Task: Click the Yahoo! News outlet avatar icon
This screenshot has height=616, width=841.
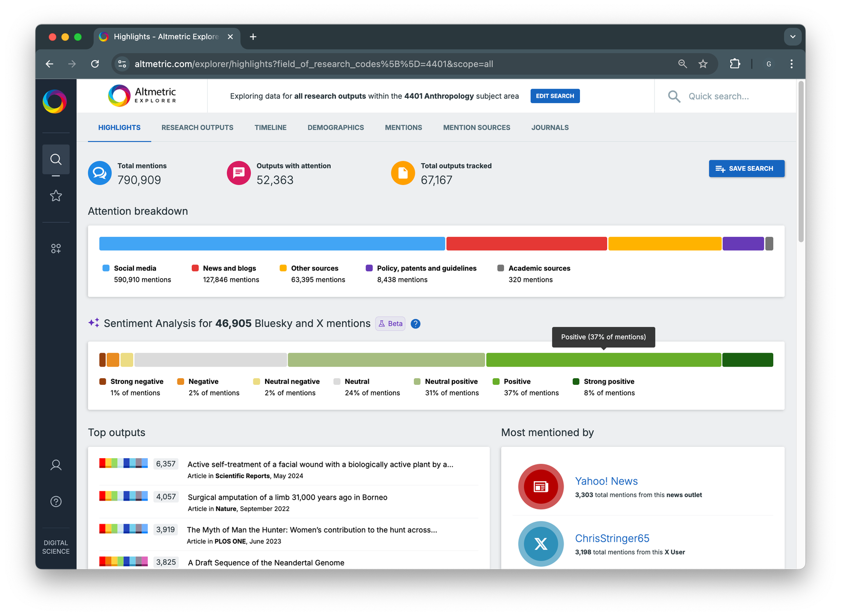Action: pyautogui.click(x=540, y=486)
